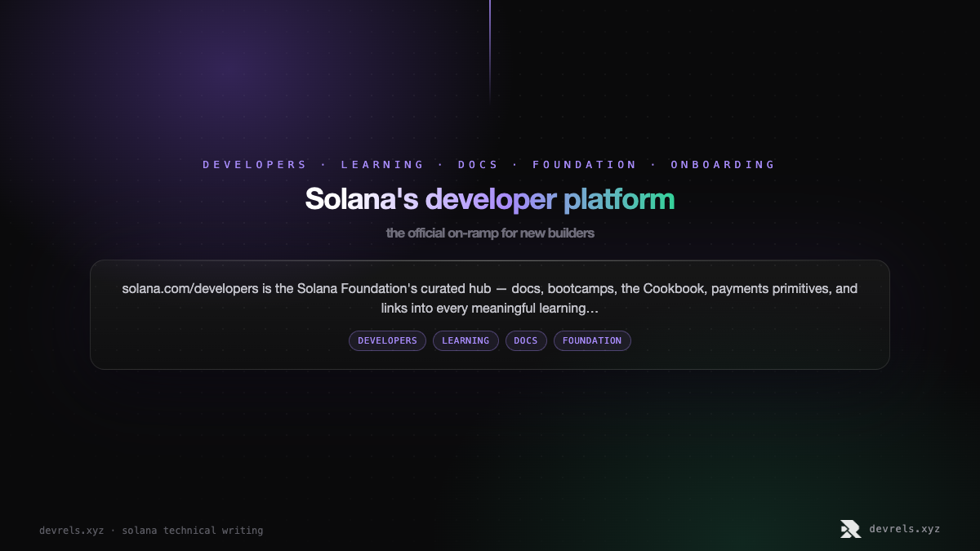Click ONBOARDING in the top keyword line
This screenshot has width=980, height=551.
tap(723, 164)
